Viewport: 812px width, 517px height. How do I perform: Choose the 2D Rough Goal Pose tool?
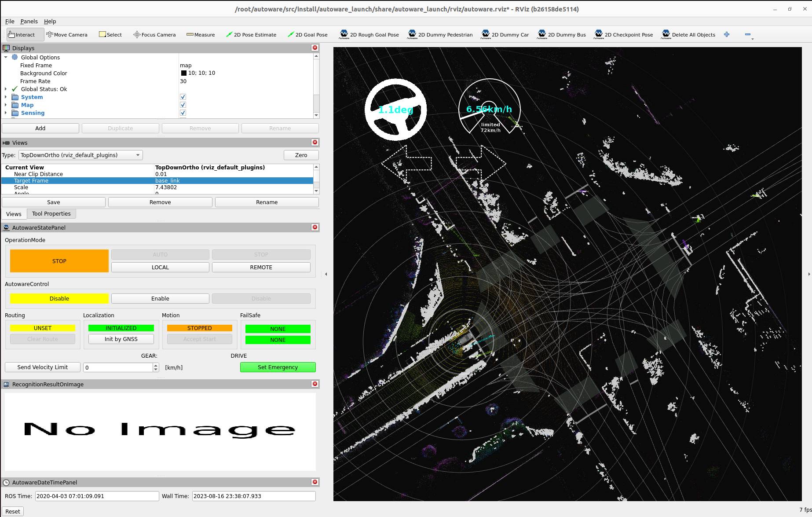click(369, 35)
